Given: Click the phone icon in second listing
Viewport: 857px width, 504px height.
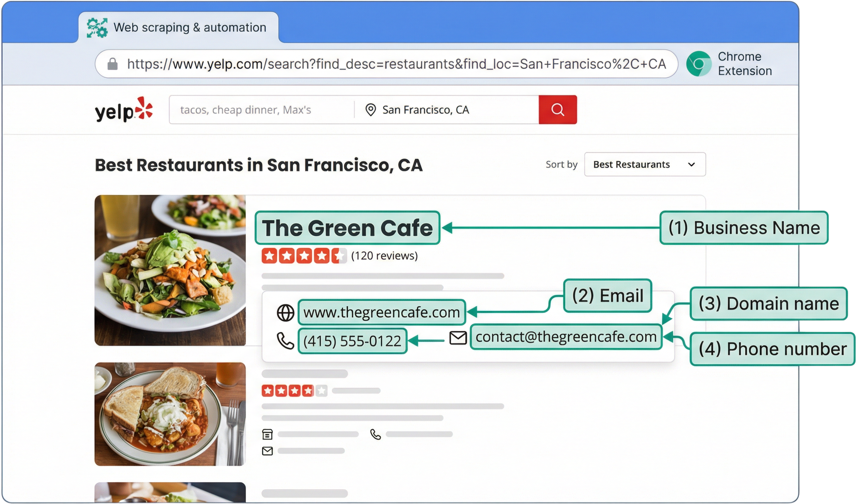Looking at the screenshot, I should (375, 434).
